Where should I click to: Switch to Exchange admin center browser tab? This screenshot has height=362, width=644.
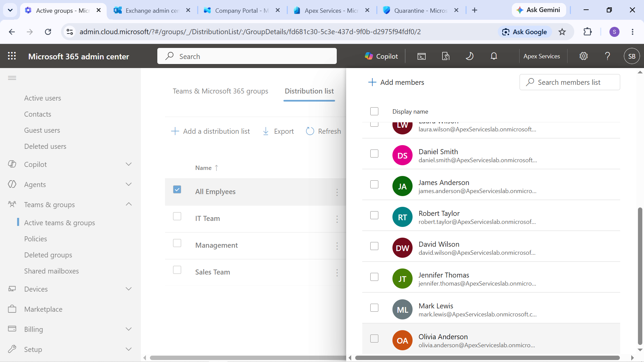point(152,10)
